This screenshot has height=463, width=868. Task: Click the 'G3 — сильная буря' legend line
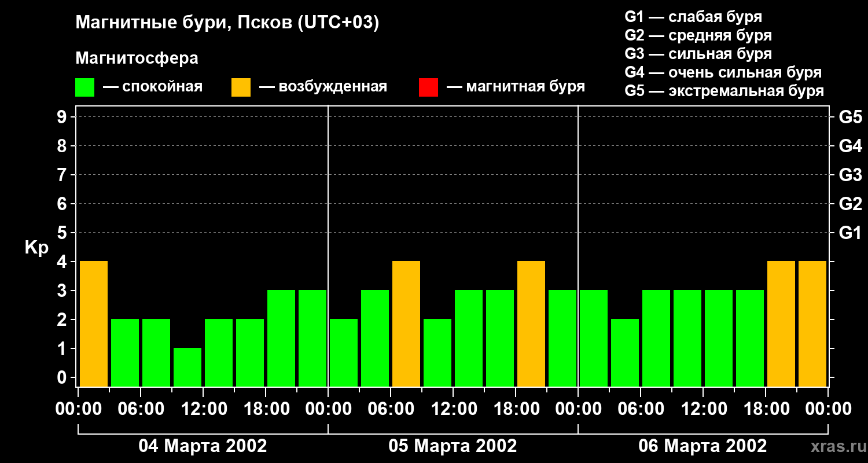pos(698,54)
